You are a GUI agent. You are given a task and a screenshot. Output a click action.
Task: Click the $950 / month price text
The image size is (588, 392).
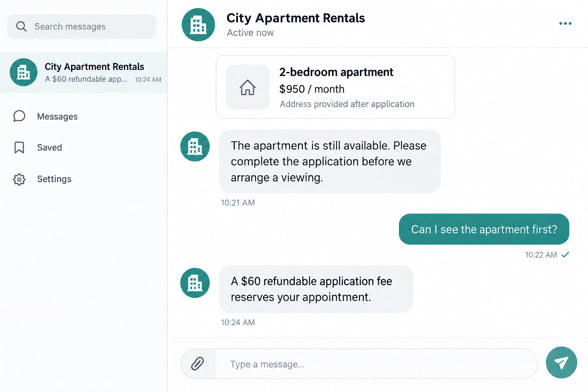coord(312,89)
